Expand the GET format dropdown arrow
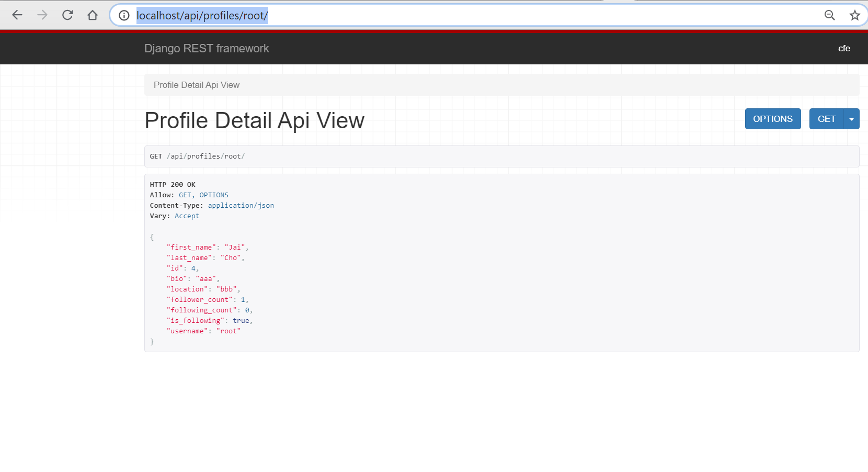Screen dimensions: 868x472 click(852, 119)
